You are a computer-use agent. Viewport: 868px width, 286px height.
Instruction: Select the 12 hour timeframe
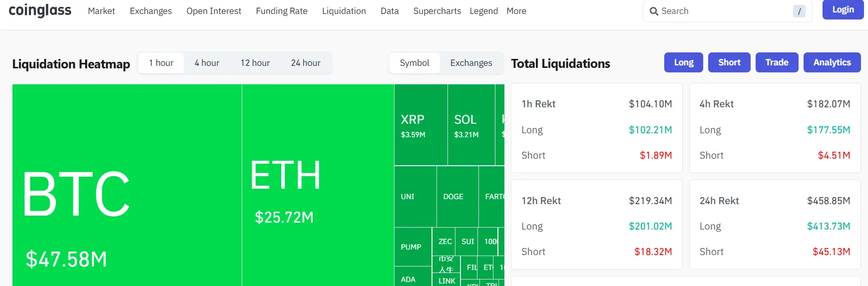click(x=255, y=63)
